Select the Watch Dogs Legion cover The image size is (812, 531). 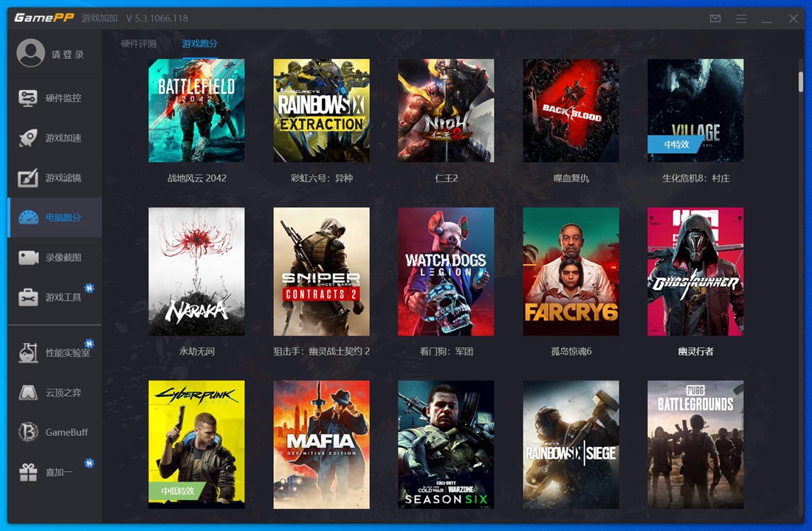coord(446,271)
